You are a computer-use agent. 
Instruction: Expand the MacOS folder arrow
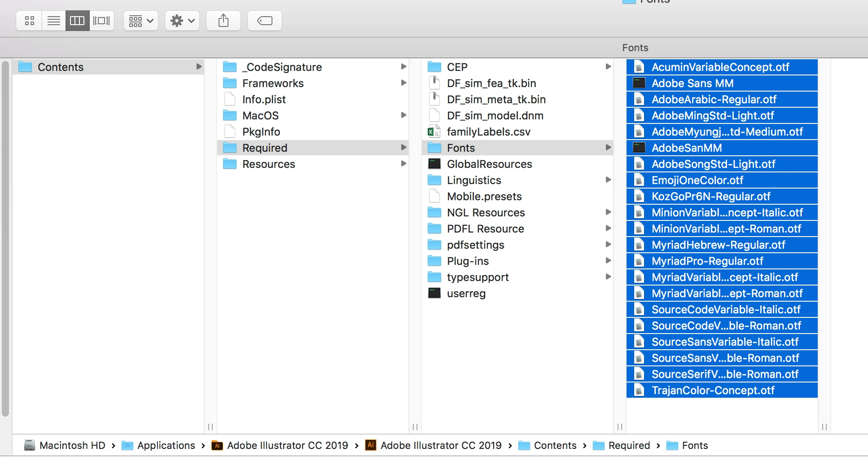click(403, 115)
